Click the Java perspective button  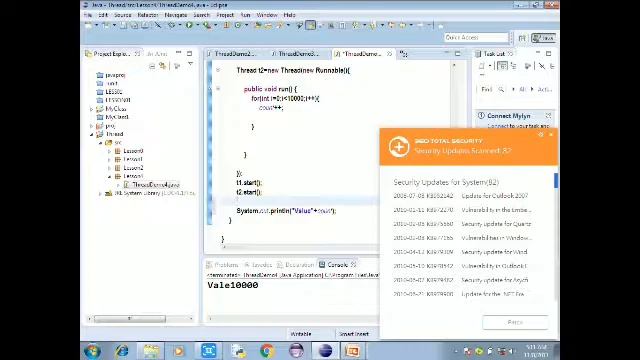pyautogui.click(x=544, y=38)
